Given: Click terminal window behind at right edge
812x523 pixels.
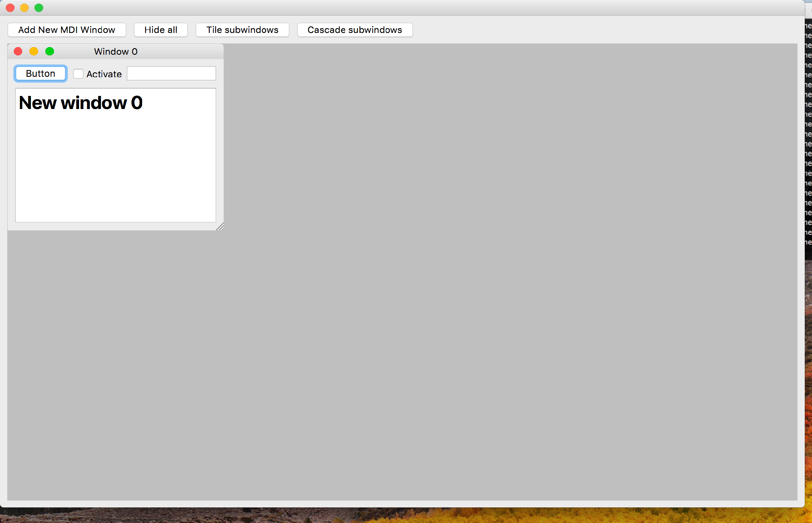Looking at the screenshot, I should 808,145.
